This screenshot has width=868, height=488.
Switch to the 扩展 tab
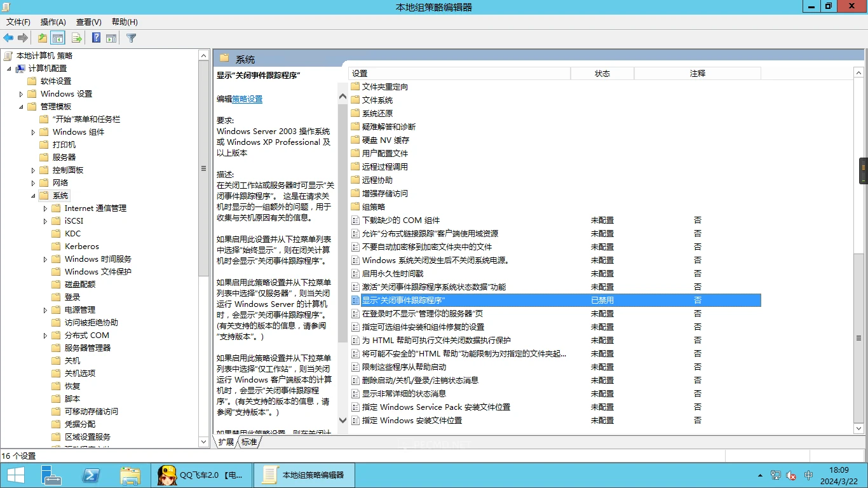click(x=226, y=442)
